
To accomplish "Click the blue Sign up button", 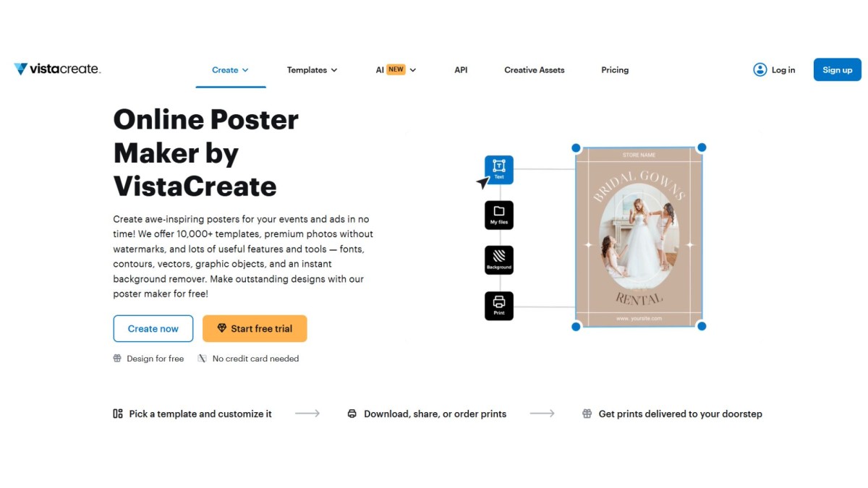I will (x=838, y=70).
